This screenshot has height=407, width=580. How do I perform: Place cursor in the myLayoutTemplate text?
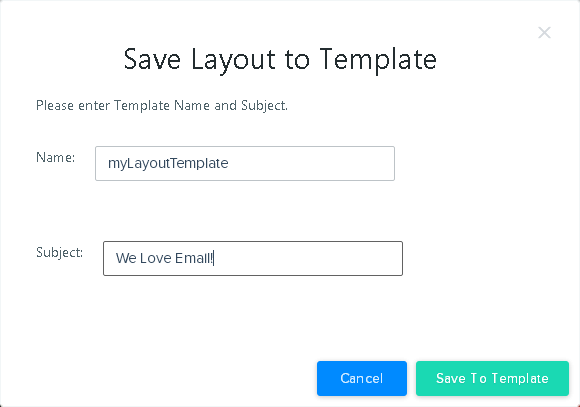pos(168,164)
